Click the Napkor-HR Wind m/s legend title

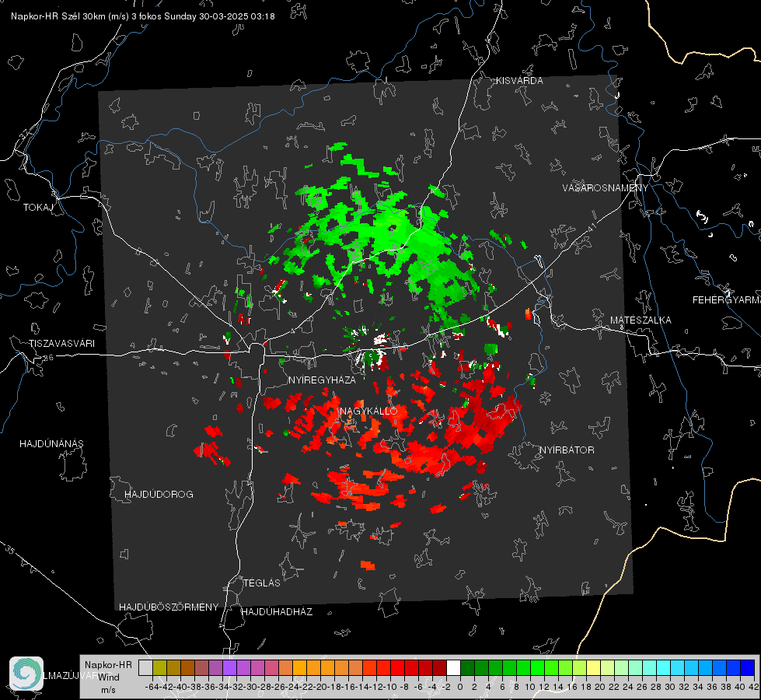click(108, 677)
